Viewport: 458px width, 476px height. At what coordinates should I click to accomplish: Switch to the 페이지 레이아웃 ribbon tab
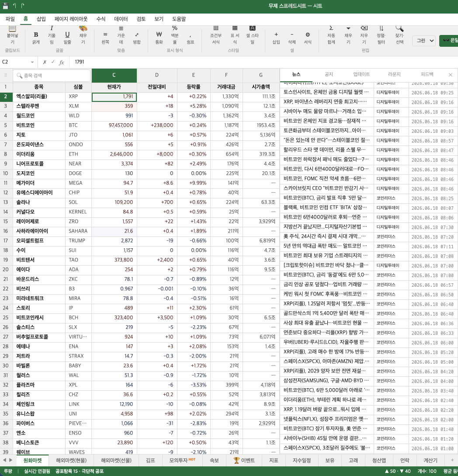click(71, 19)
